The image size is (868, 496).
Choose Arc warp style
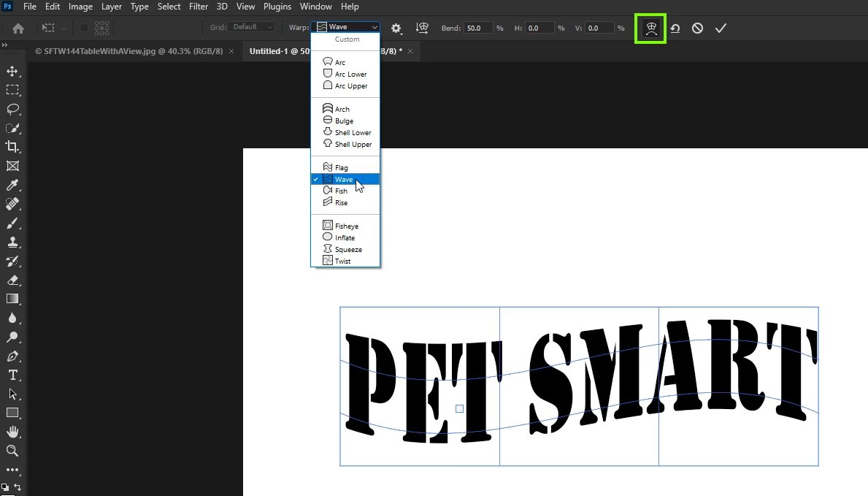click(345, 63)
